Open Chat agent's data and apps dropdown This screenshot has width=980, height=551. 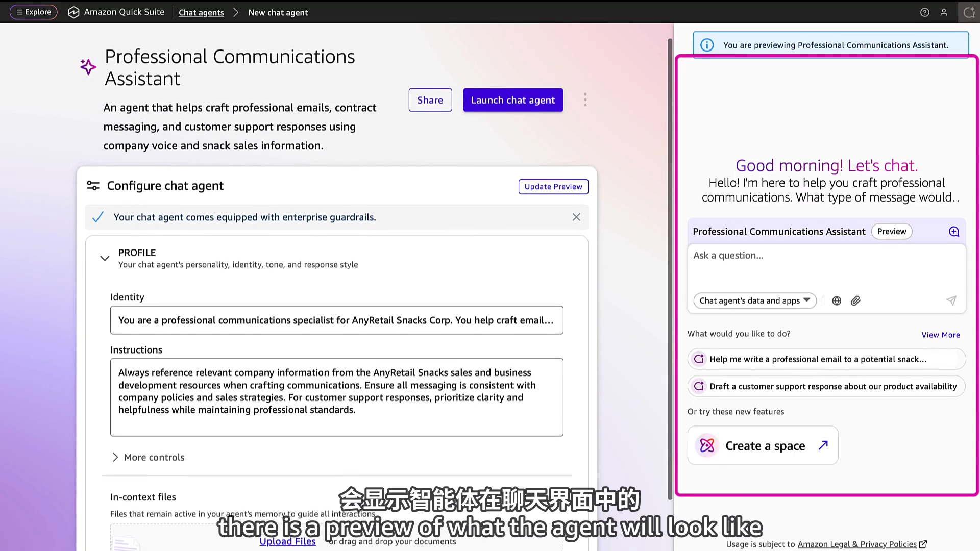click(755, 301)
